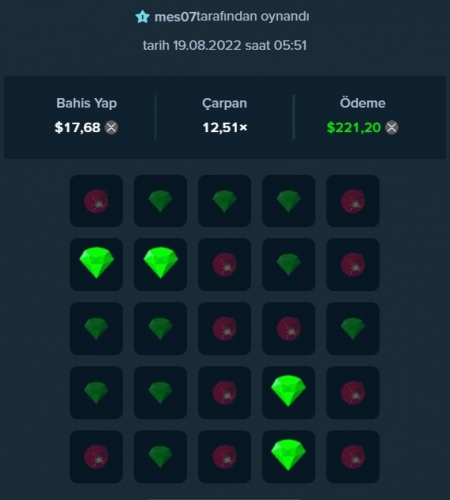This screenshot has height=500, width=450.
Task: Click the mine tile in row four, last column
Action: (353, 393)
